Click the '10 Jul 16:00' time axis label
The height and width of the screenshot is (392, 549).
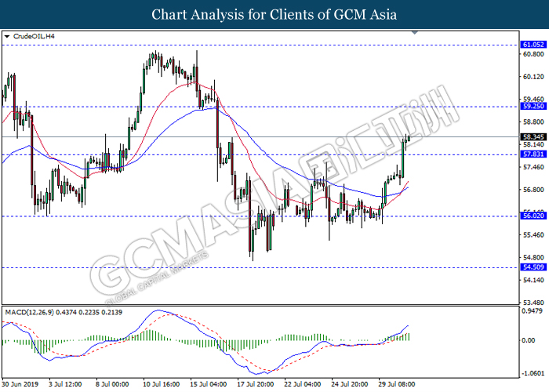(x=161, y=384)
